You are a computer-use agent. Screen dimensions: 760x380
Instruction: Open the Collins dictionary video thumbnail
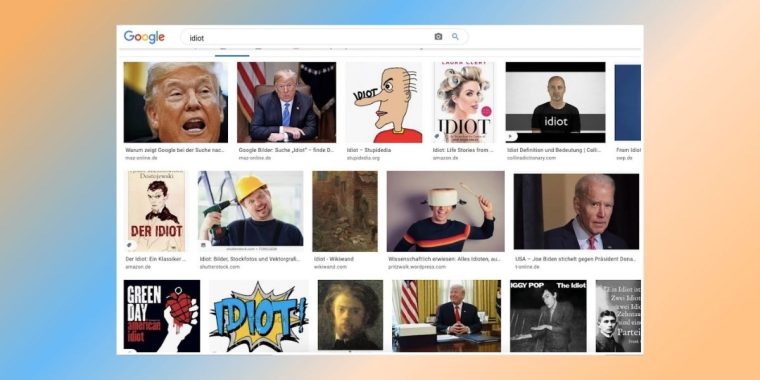555,102
